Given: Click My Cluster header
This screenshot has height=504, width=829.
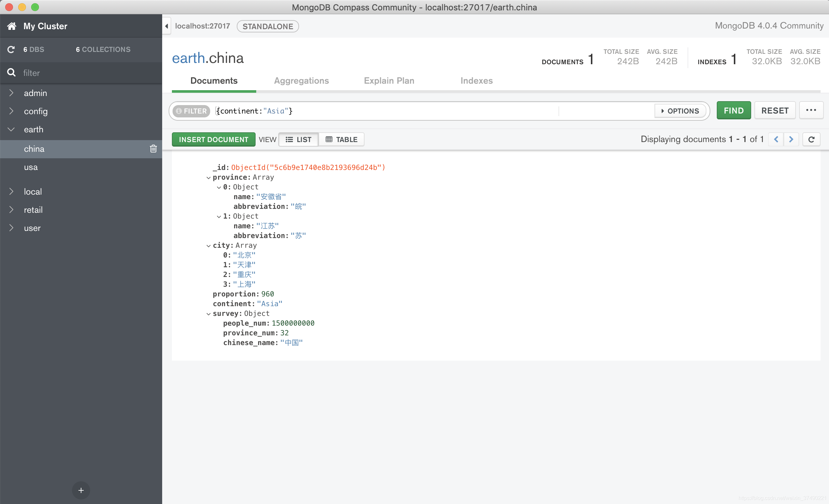Looking at the screenshot, I should [x=45, y=26].
